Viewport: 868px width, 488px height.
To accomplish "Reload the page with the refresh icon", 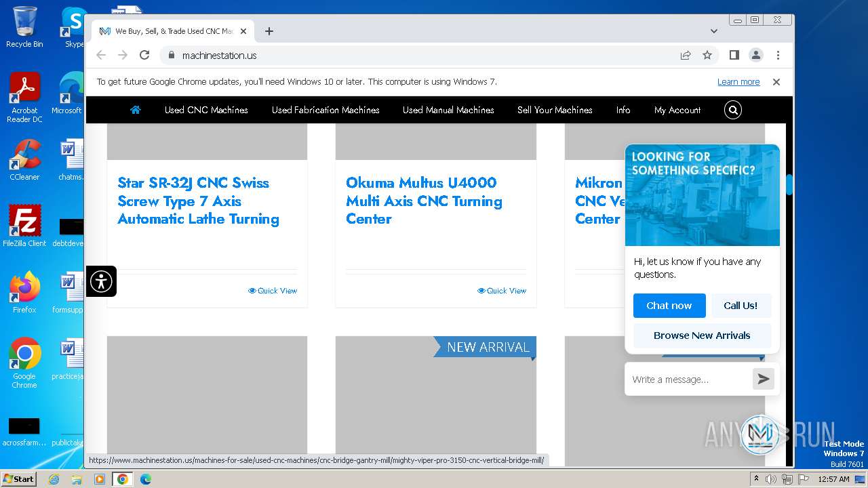I will pyautogui.click(x=144, y=55).
